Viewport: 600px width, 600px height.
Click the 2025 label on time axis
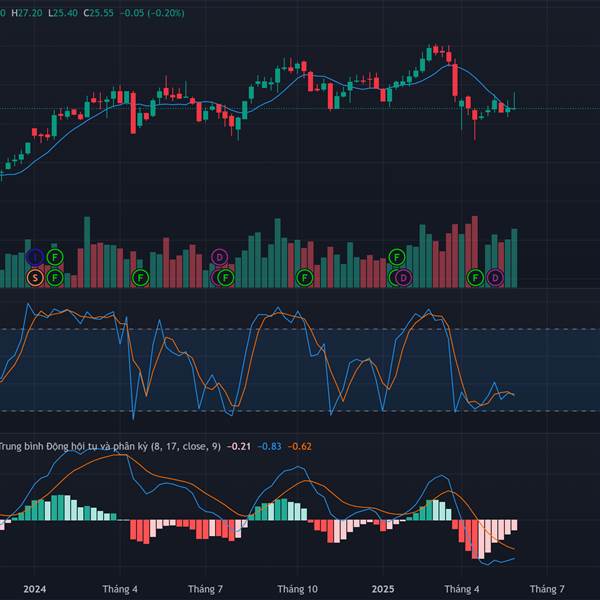[x=383, y=589]
